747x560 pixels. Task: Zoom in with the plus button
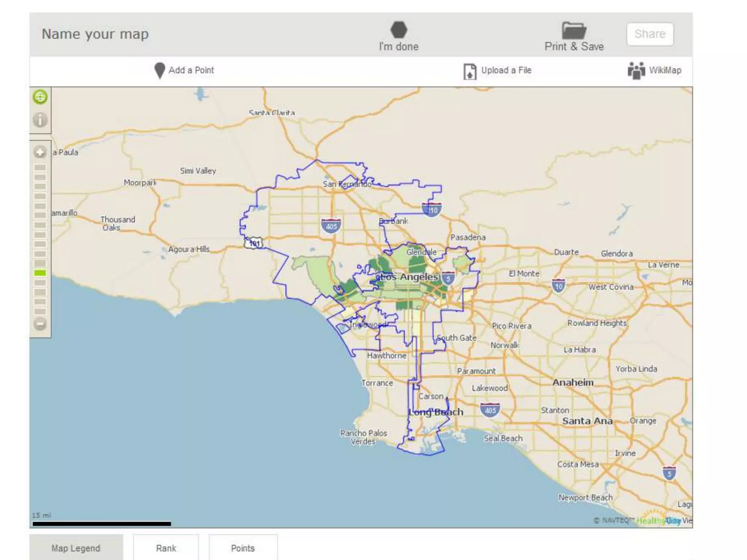pyautogui.click(x=40, y=152)
